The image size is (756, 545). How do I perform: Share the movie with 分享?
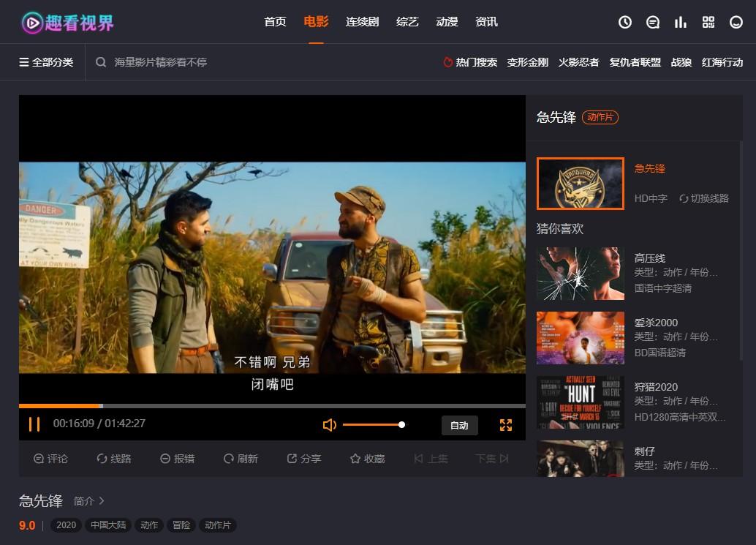click(x=303, y=459)
